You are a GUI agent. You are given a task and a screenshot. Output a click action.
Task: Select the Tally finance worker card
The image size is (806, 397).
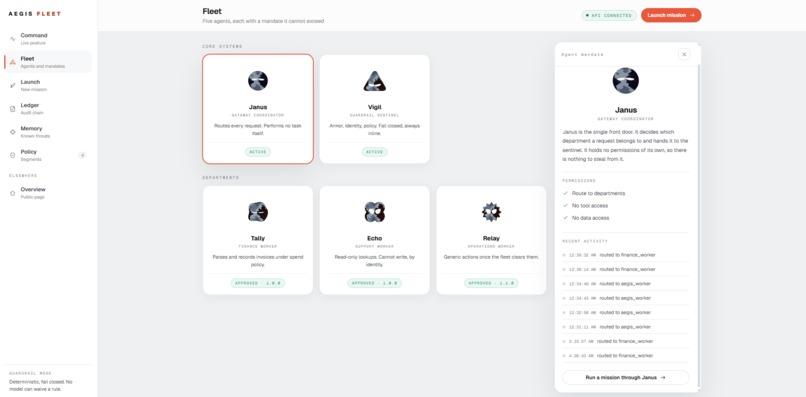pyautogui.click(x=258, y=240)
